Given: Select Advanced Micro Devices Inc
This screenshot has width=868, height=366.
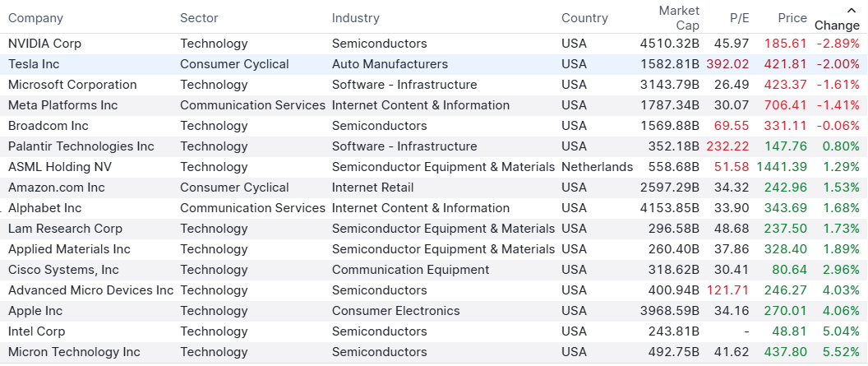Looking at the screenshot, I should click(90, 290).
